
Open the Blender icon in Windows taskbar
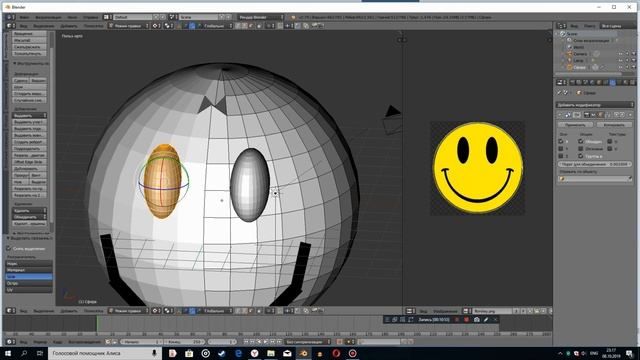click(303, 353)
